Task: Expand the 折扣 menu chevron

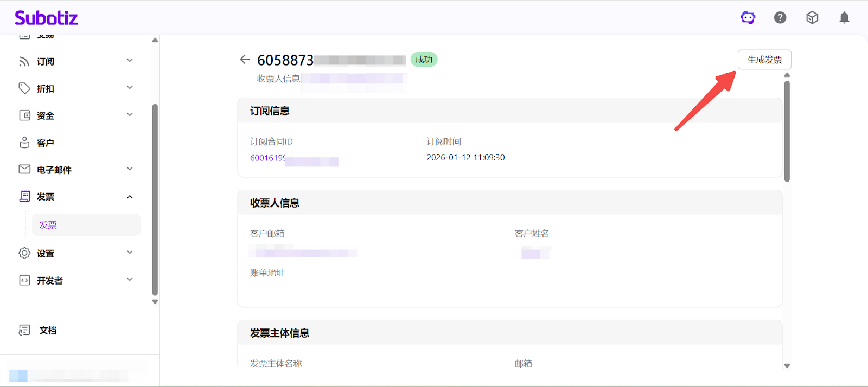Action: pyautogui.click(x=130, y=88)
